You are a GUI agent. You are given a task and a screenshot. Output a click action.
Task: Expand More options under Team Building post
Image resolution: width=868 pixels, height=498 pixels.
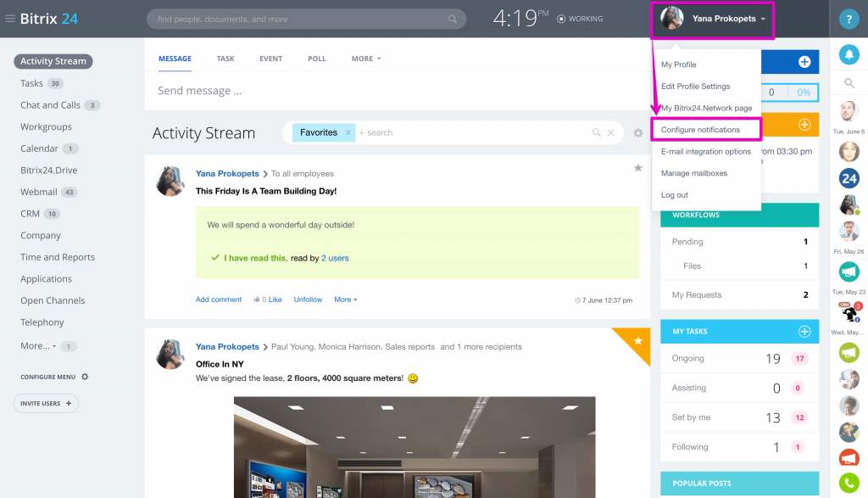[x=346, y=299]
